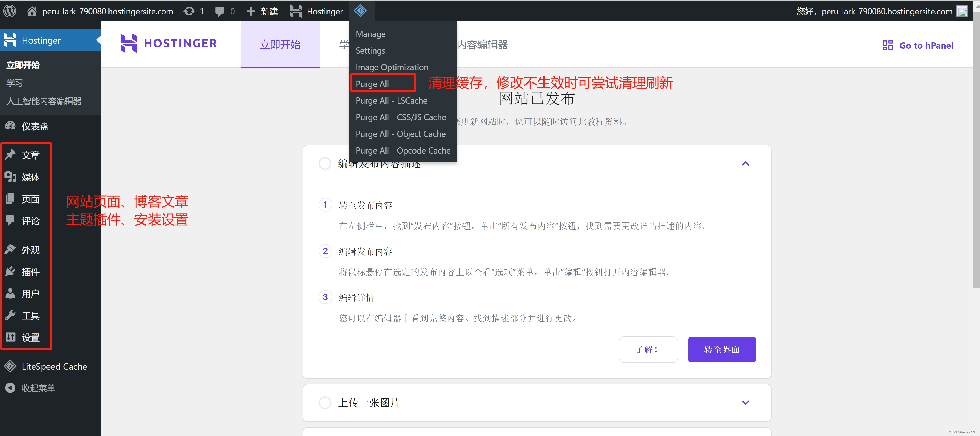Open 立即开始 sidebar submenu item
Viewport: 980px width, 436px height.
pos(23,65)
